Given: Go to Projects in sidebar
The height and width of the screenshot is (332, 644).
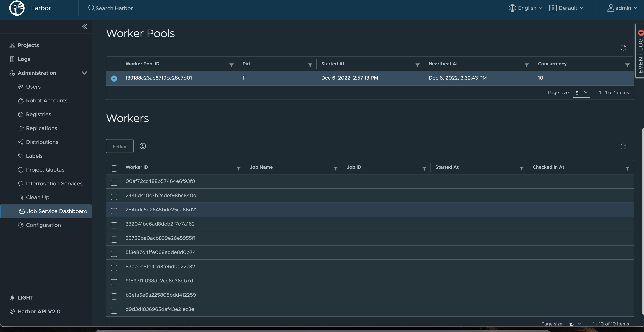Looking at the screenshot, I should pyautogui.click(x=24, y=45).
